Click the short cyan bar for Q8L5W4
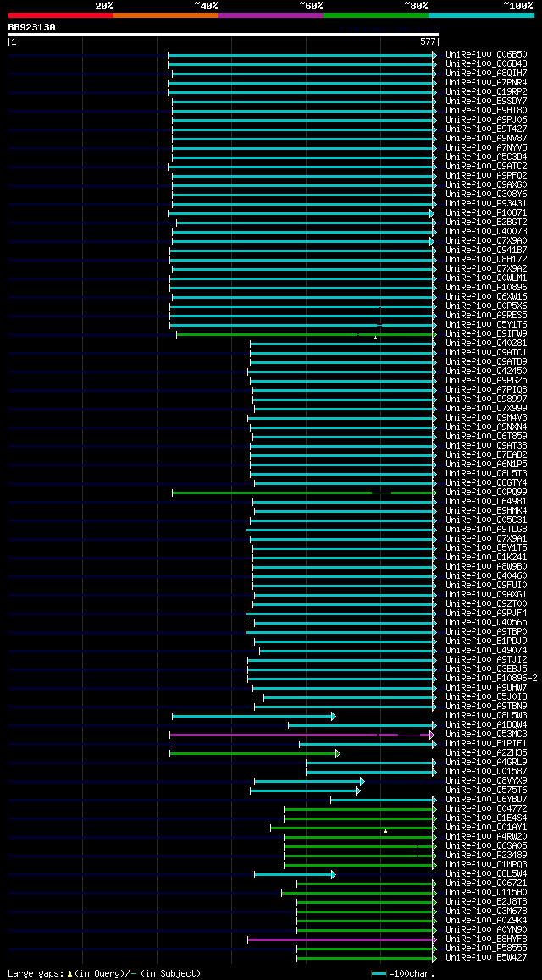 coord(295,874)
